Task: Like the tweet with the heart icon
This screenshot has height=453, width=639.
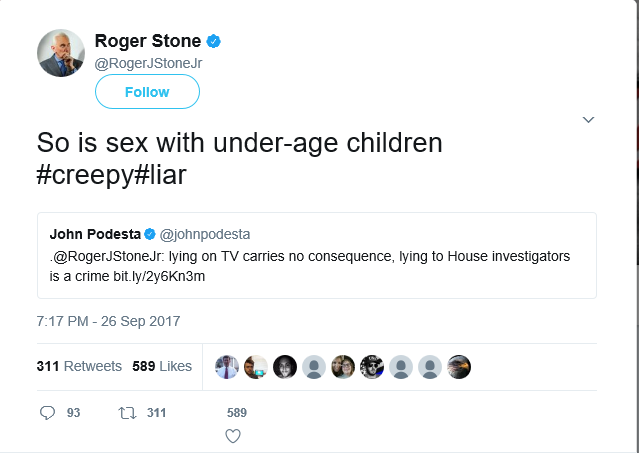Action: click(233, 436)
